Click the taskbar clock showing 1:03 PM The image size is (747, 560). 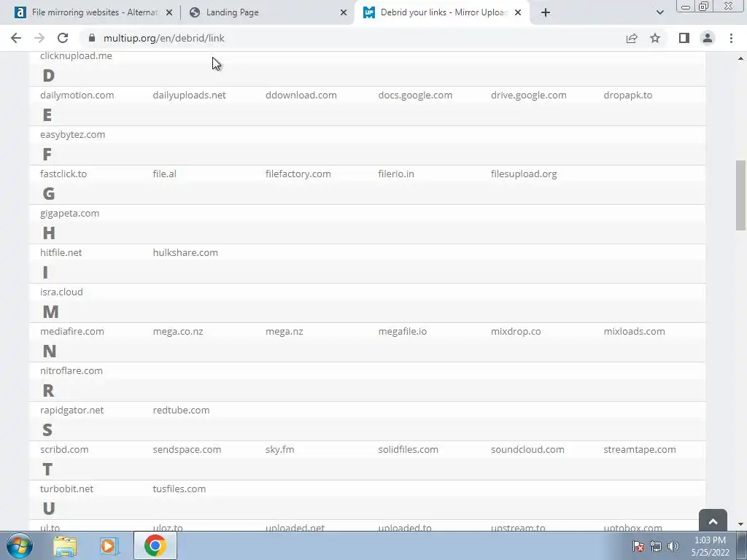[710, 546]
